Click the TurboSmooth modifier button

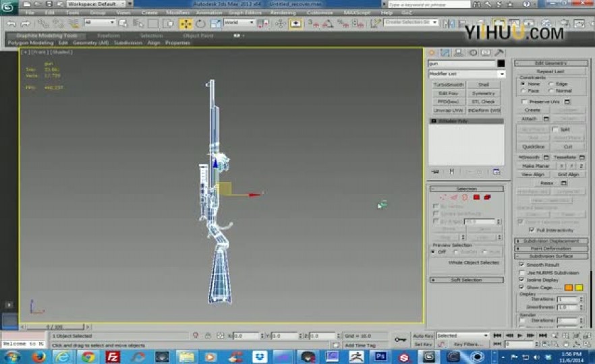449,84
